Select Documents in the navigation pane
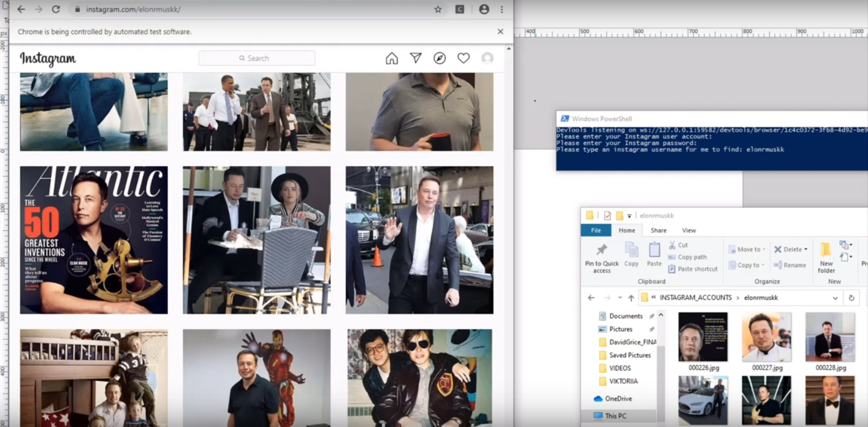 pos(626,316)
